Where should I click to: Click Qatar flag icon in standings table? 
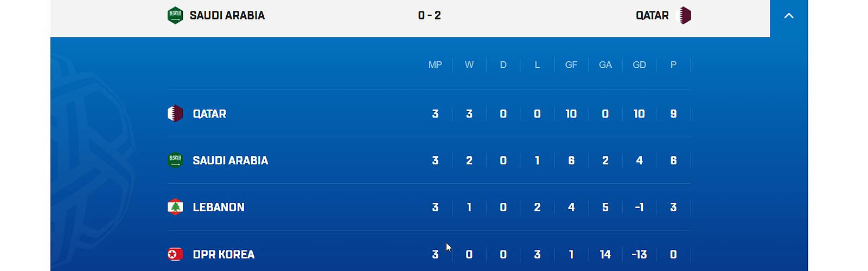pos(175,113)
